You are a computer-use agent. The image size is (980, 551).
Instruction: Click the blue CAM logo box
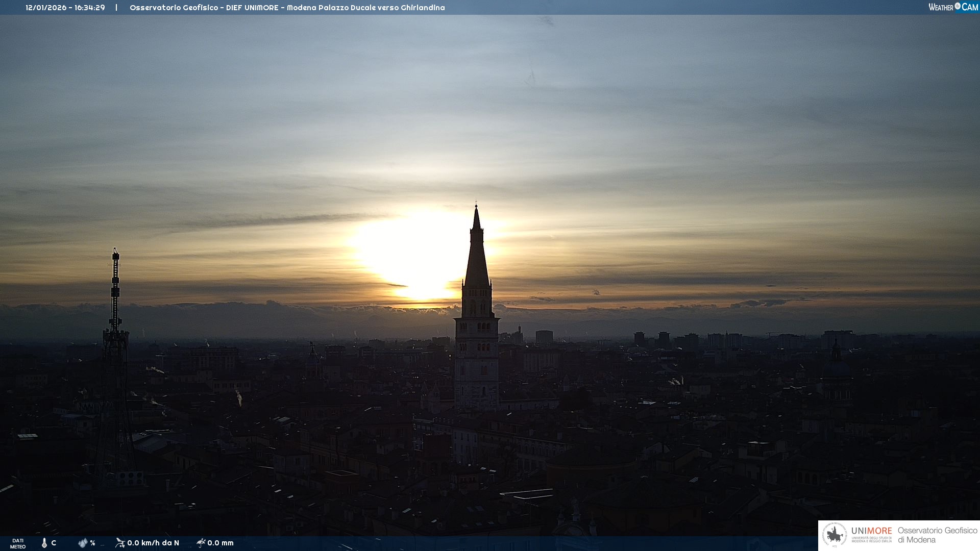point(970,7)
